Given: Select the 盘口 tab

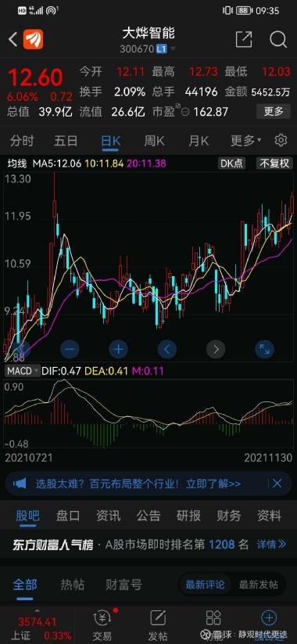Looking at the screenshot, I should [68, 515].
